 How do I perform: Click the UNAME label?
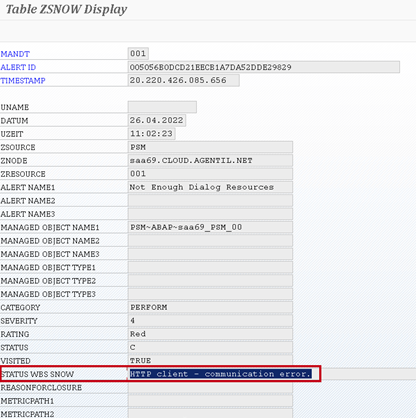point(15,107)
